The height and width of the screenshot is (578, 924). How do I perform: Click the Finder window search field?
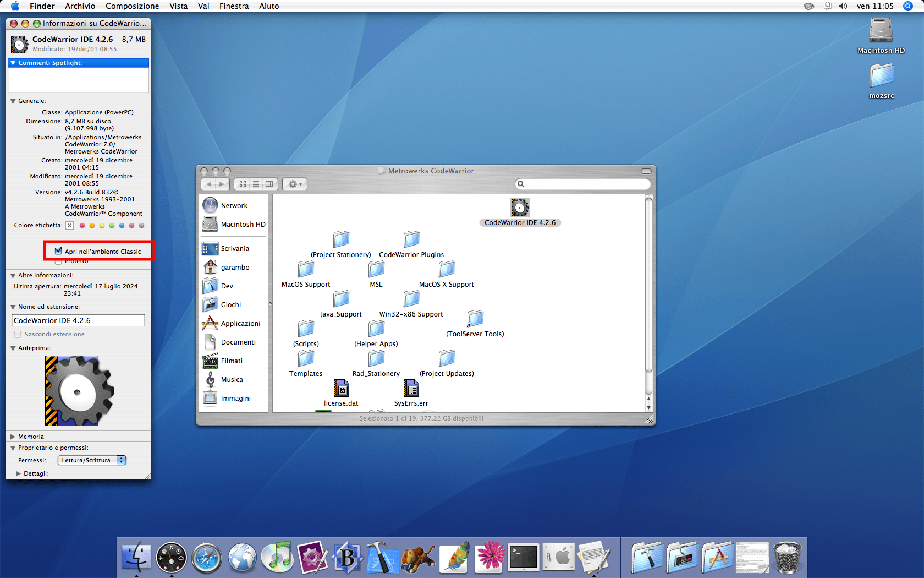(x=583, y=184)
